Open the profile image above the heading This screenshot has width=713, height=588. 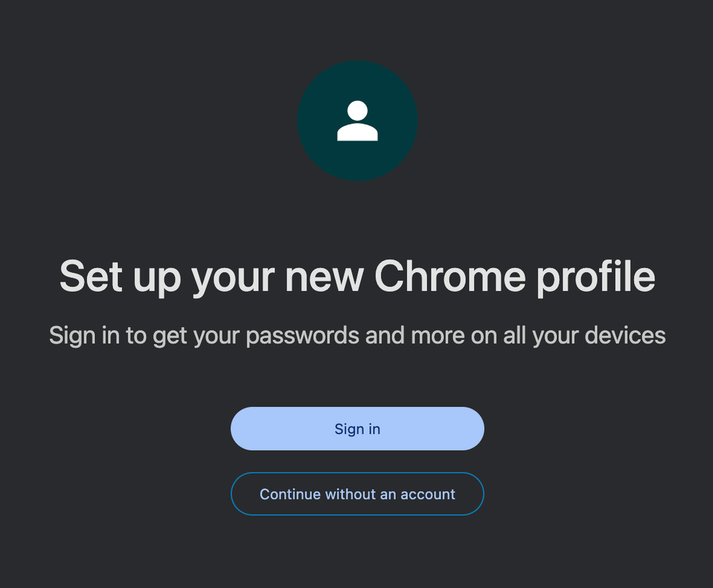pyautogui.click(x=359, y=121)
